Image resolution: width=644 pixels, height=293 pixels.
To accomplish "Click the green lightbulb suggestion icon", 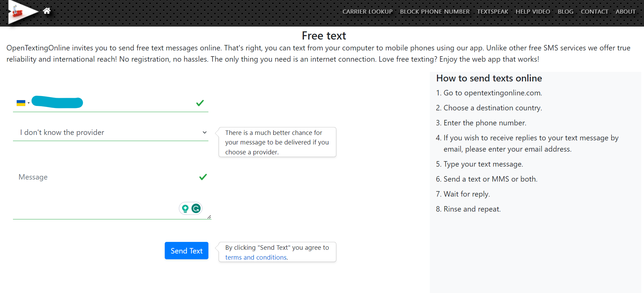I will click(x=185, y=208).
